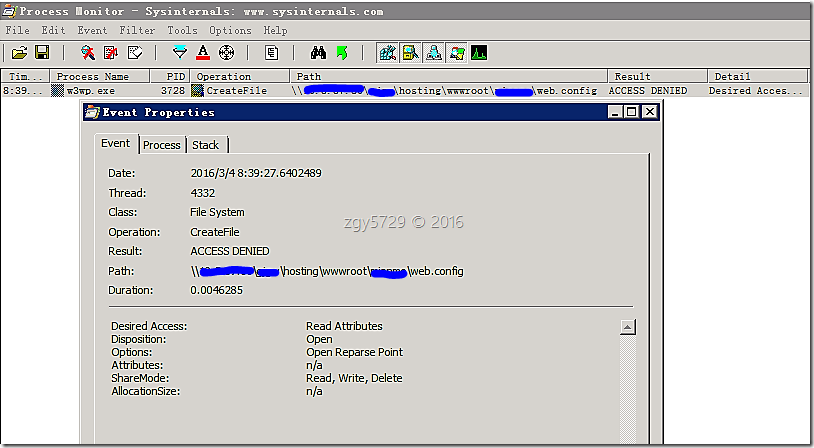Open the Filter menu

point(138,30)
